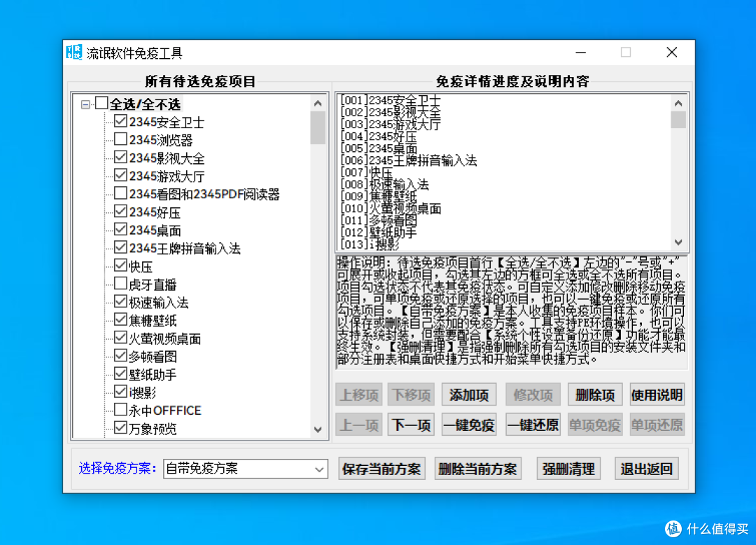Open the 选择免疫方案 dropdown

246,469
